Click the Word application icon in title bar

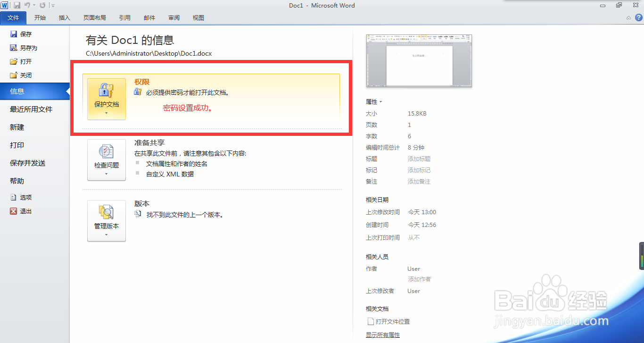5,5
